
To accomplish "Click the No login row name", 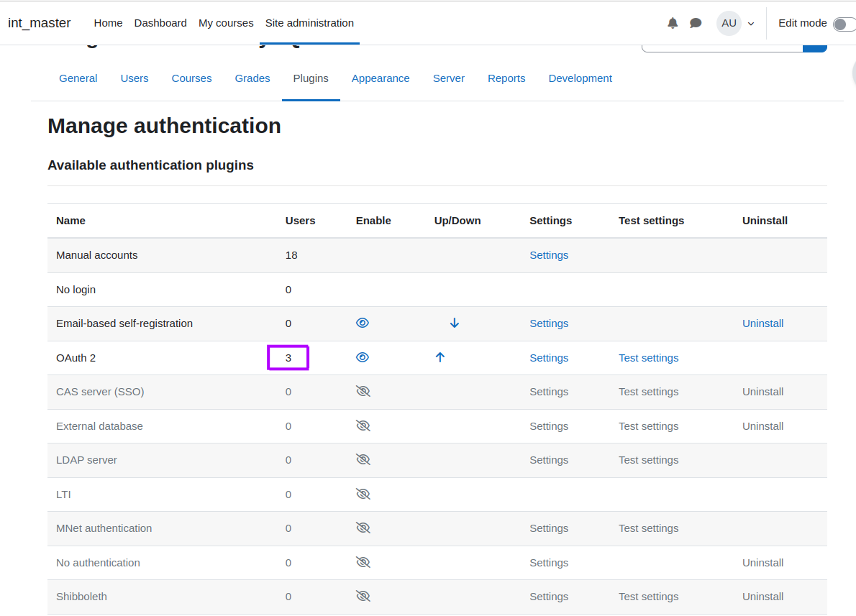I will click(x=76, y=290).
